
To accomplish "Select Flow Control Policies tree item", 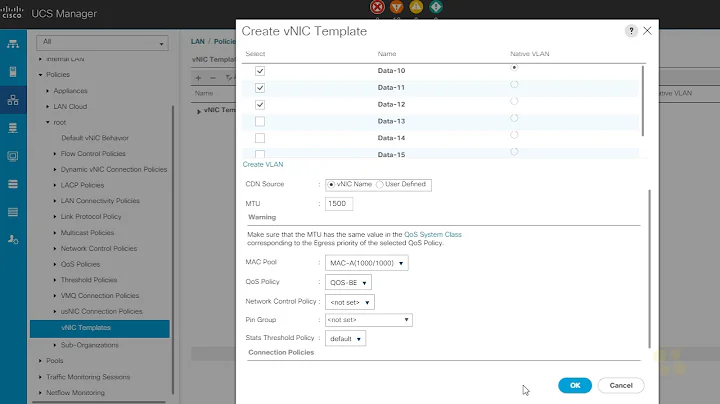I will [93, 154].
